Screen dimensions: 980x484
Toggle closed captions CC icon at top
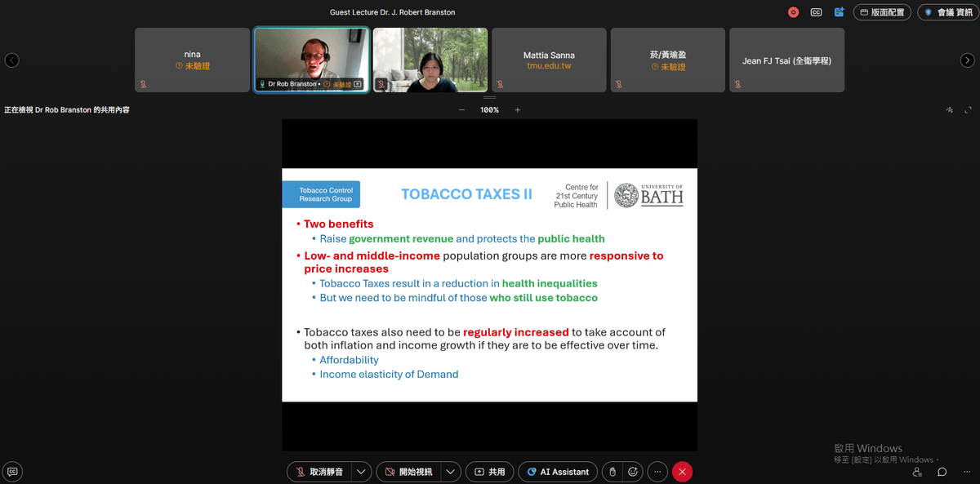point(816,12)
